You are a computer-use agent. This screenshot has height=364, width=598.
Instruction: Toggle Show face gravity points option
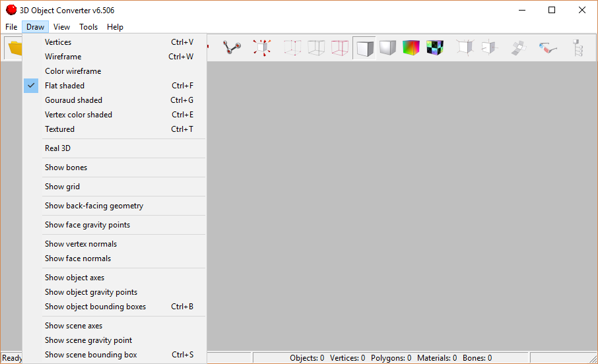pyautogui.click(x=114, y=225)
